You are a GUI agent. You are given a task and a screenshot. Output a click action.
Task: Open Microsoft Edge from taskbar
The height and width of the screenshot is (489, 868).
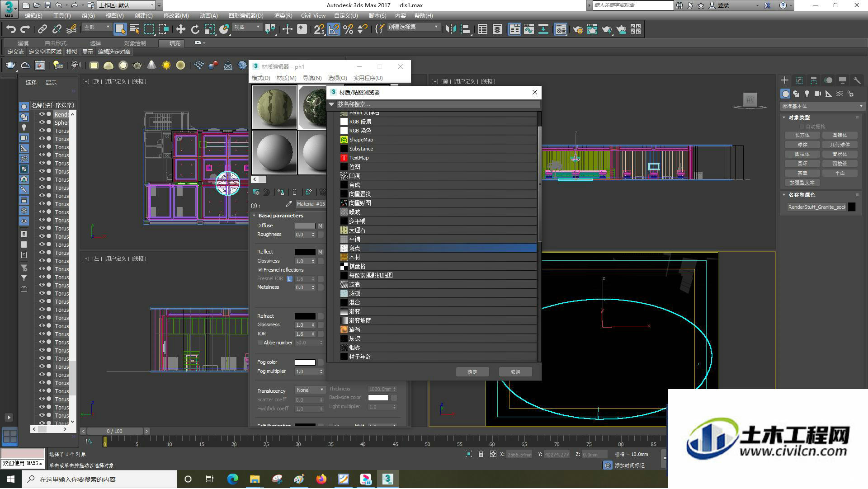pyautogui.click(x=232, y=479)
